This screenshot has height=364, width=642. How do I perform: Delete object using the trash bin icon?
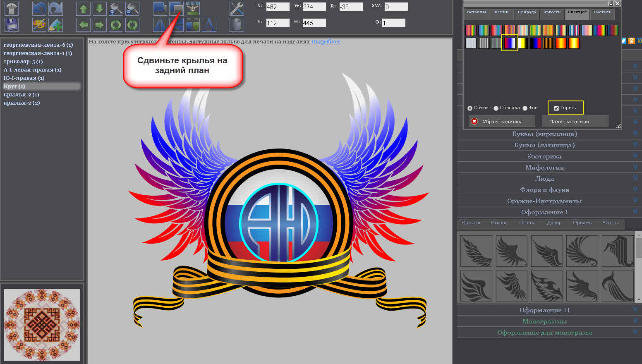(237, 25)
